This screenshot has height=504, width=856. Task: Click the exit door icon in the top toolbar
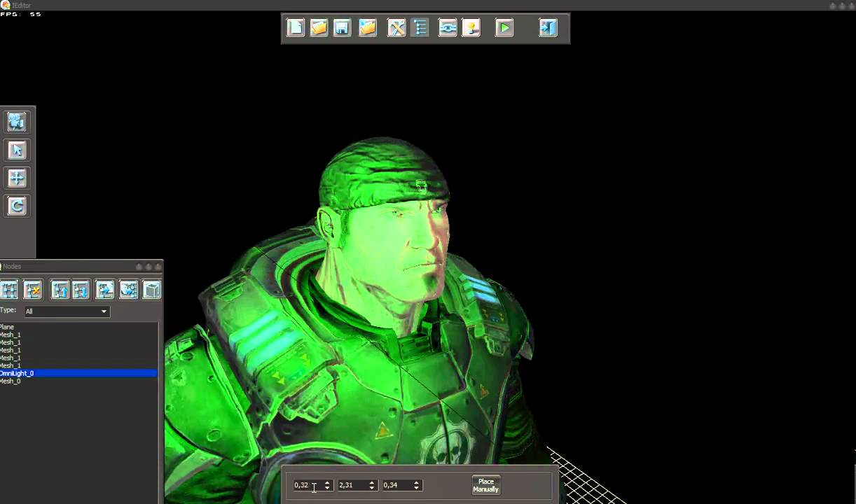(x=548, y=28)
